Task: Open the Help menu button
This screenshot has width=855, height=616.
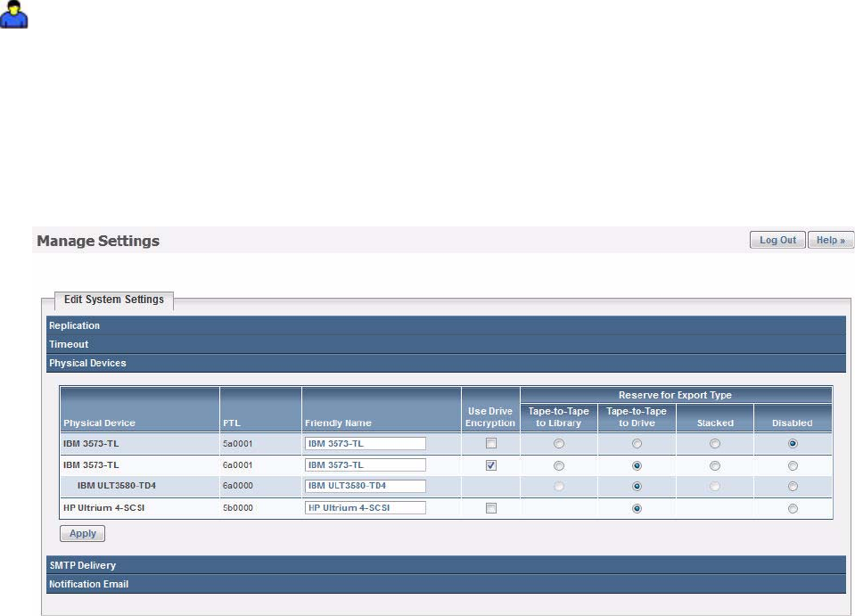Action: [830, 240]
